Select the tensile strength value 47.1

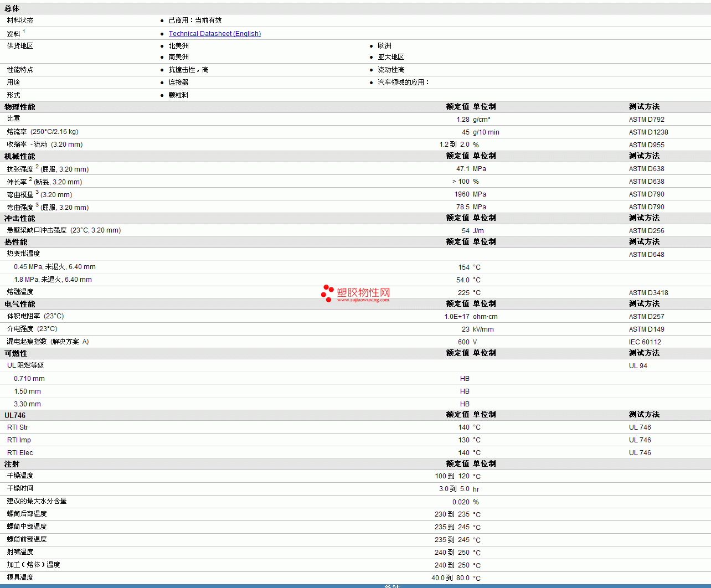(x=463, y=169)
